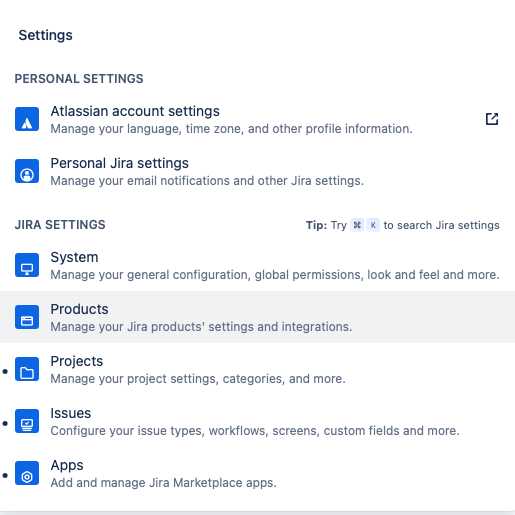Open Products settings

257,317
